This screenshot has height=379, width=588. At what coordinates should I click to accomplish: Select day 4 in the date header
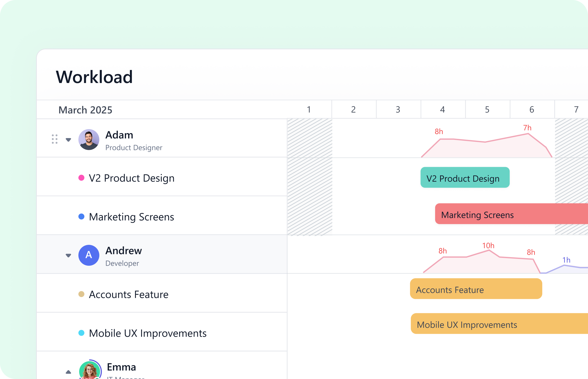tap(442, 110)
